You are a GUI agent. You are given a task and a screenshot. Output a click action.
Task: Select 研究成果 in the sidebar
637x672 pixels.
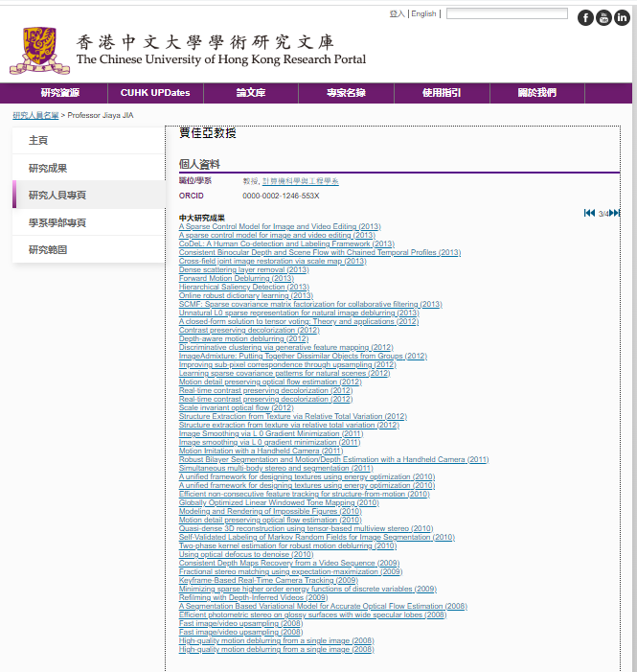click(89, 168)
